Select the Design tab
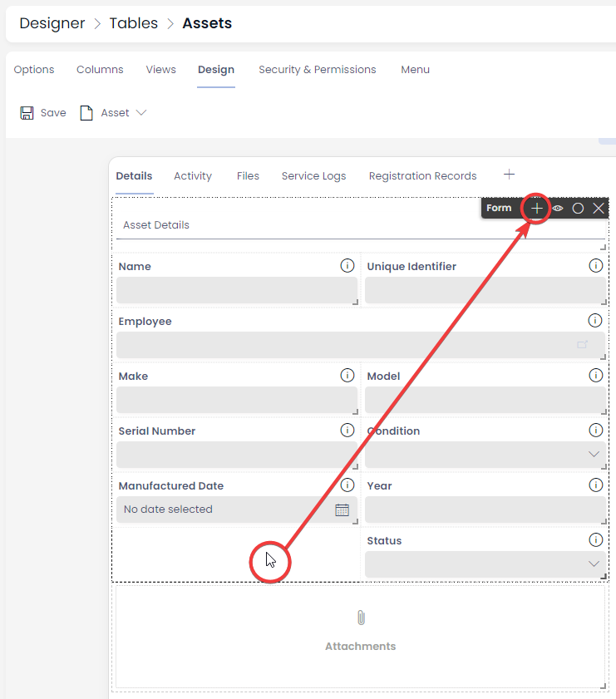 [x=216, y=70]
